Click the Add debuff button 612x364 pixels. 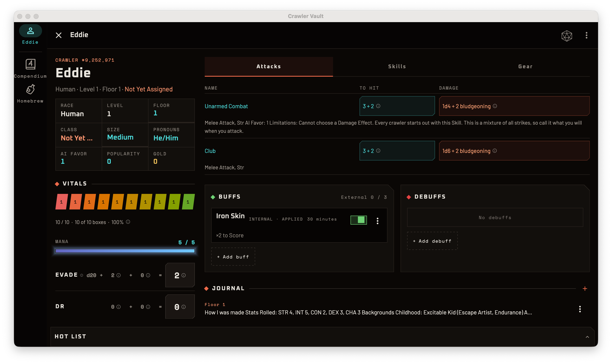(432, 241)
